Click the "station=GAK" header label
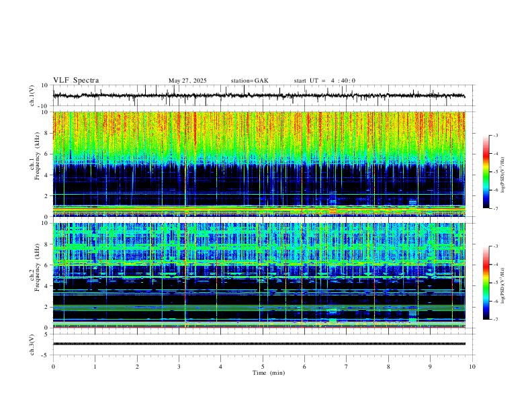 point(249,81)
